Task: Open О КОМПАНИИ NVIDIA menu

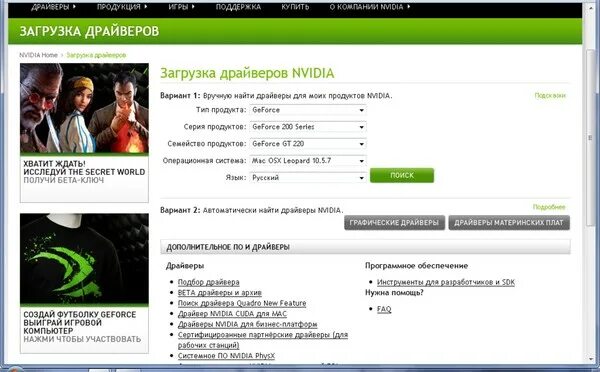Action: click(370, 7)
